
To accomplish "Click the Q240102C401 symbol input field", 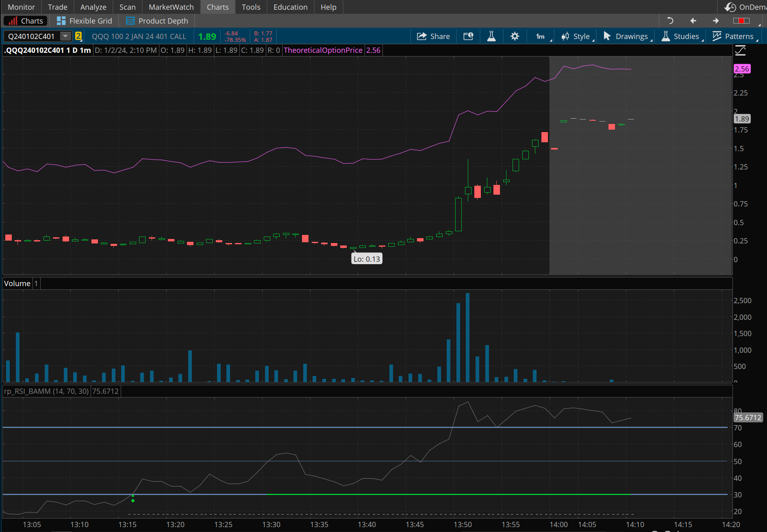I will point(32,36).
